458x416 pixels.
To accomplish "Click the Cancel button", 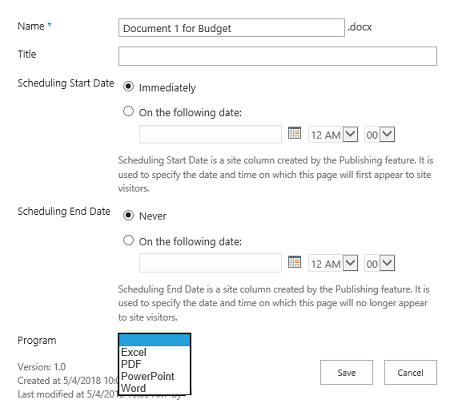I will click(x=410, y=373).
